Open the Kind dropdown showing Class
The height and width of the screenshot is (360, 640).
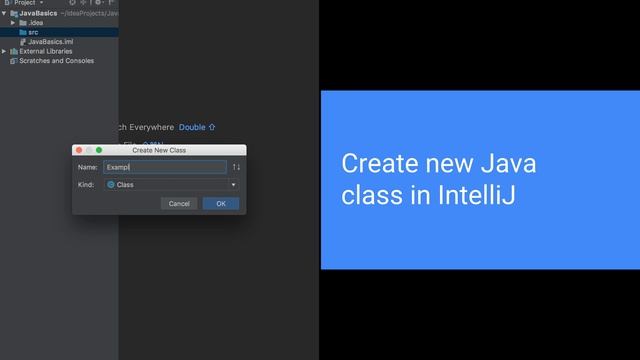(171, 185)
